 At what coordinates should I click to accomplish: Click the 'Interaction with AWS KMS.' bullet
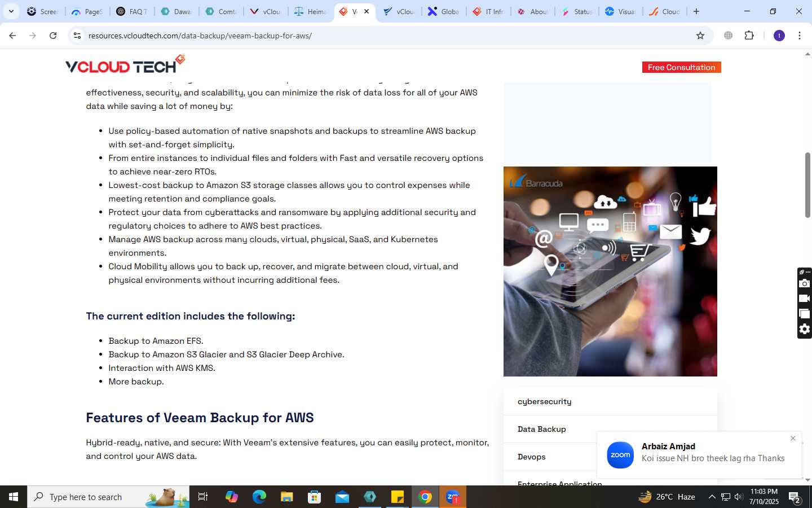pos(162,368)
